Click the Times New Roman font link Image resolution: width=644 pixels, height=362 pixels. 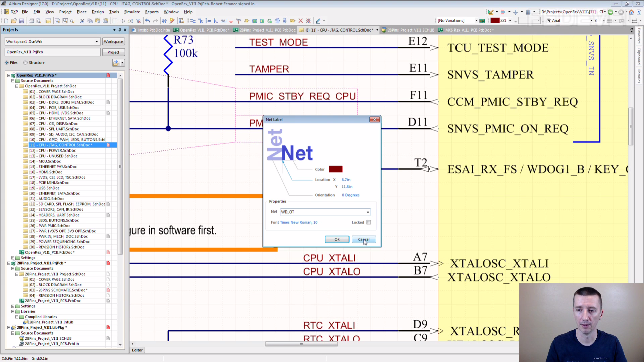tap(299, 222)
